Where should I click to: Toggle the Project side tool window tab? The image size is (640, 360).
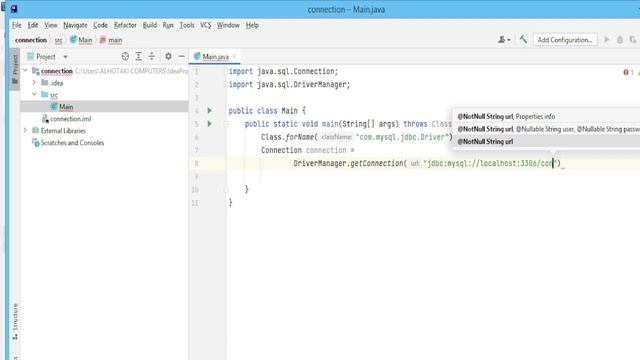click(15, 69)
